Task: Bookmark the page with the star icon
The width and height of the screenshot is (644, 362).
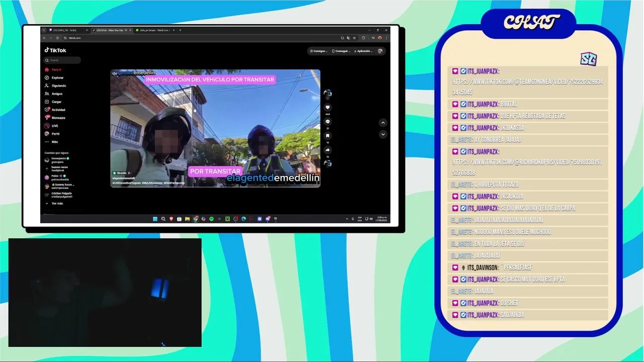Action: click(x=354, y=38)
